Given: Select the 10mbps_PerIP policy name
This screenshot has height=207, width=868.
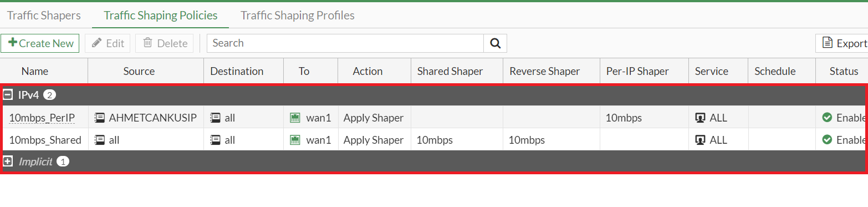Looking at the screenshot, I should point(42,118).
